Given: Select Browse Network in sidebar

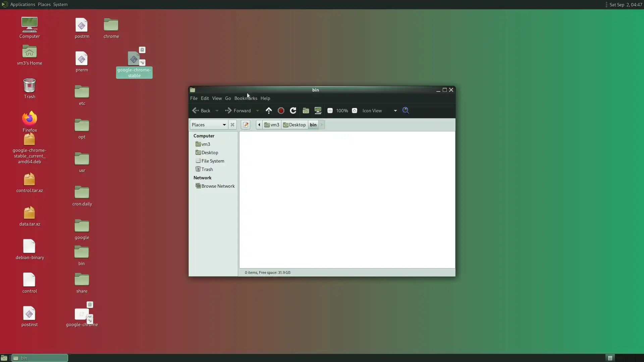Looking at the screenshot, I should (218, 186).
